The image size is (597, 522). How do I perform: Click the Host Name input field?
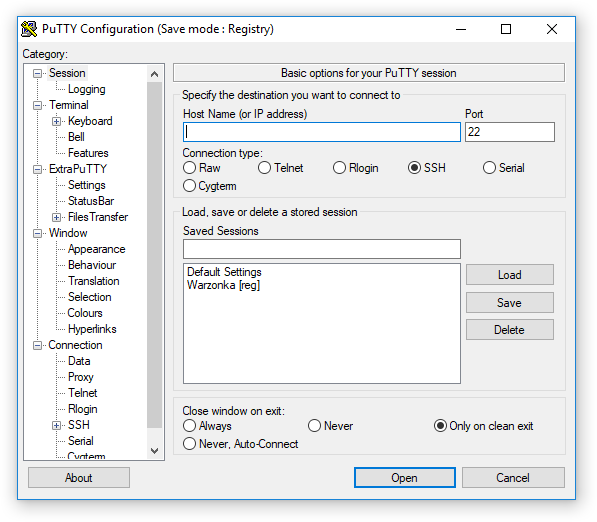322,132
